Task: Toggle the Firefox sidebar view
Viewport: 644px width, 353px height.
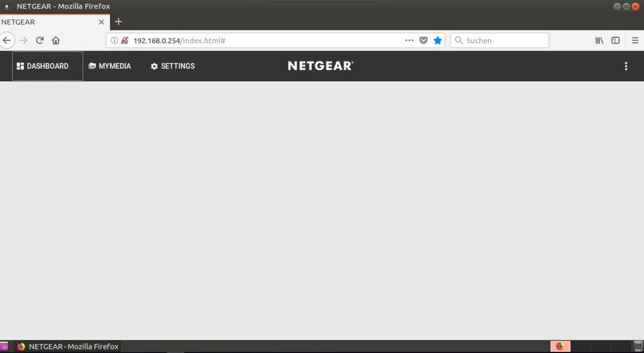Action: [x=615, y=40]
